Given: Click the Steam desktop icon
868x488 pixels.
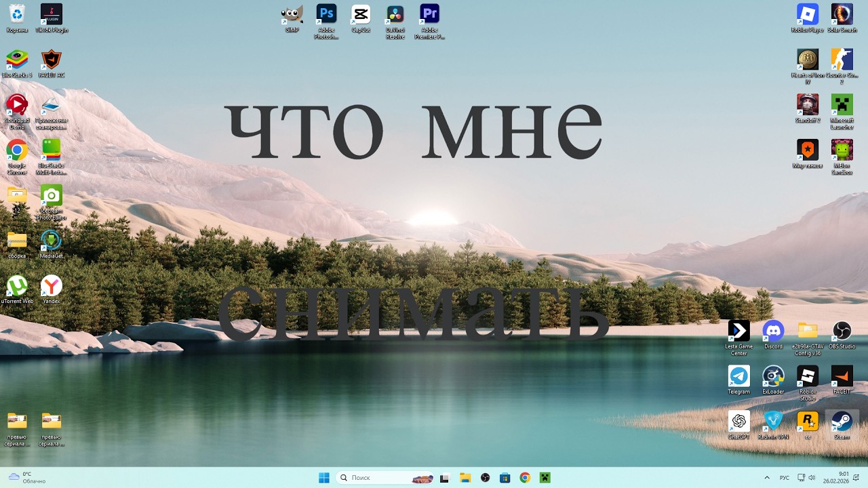Looking at the screenshot, I should point(842,426).
